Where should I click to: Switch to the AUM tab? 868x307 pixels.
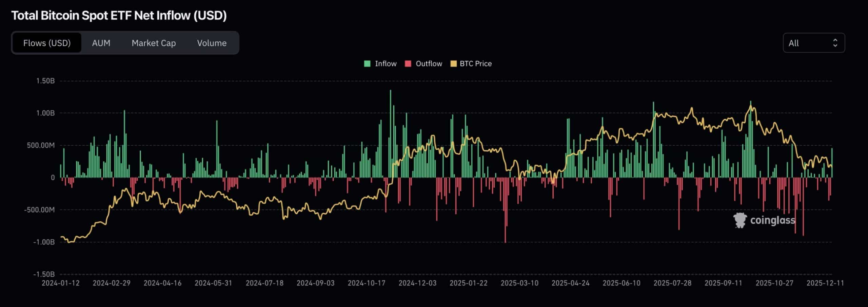(x=101, y=43)
